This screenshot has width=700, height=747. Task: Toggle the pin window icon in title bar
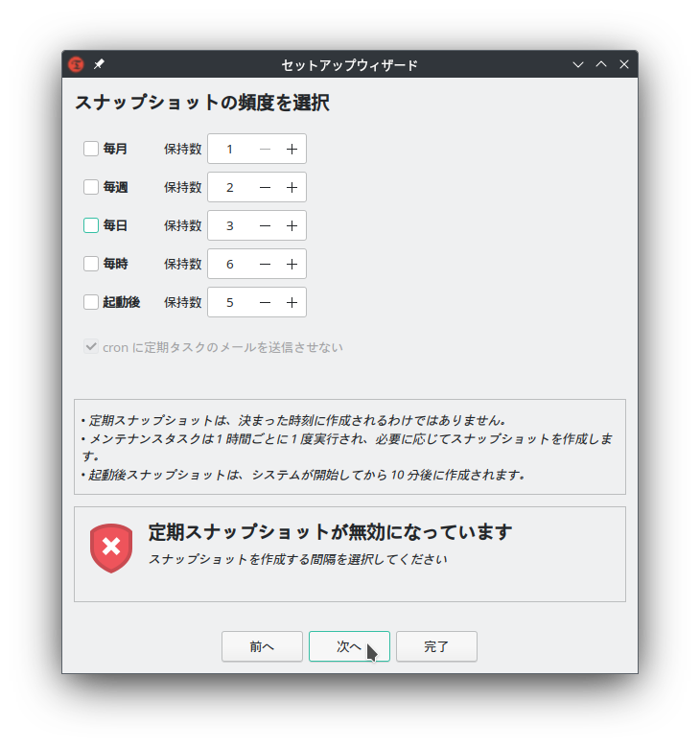pyautogui.click(x=99, y=64)
